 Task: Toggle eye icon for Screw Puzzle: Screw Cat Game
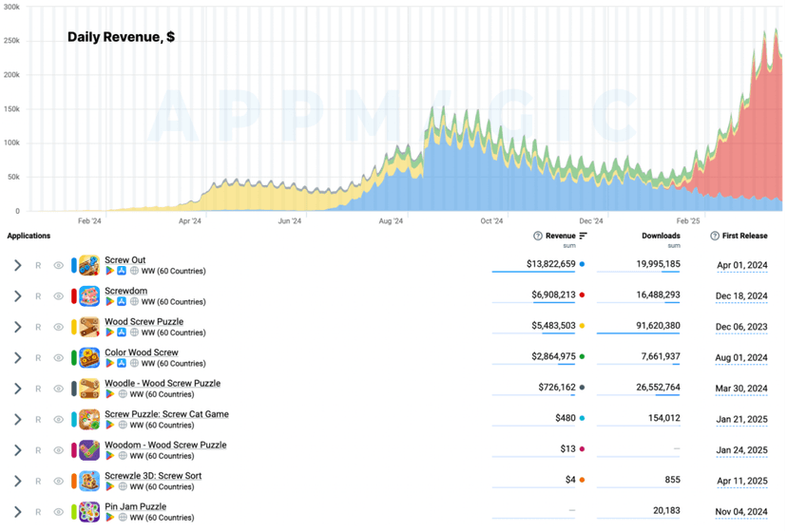[x=59, y=420]
